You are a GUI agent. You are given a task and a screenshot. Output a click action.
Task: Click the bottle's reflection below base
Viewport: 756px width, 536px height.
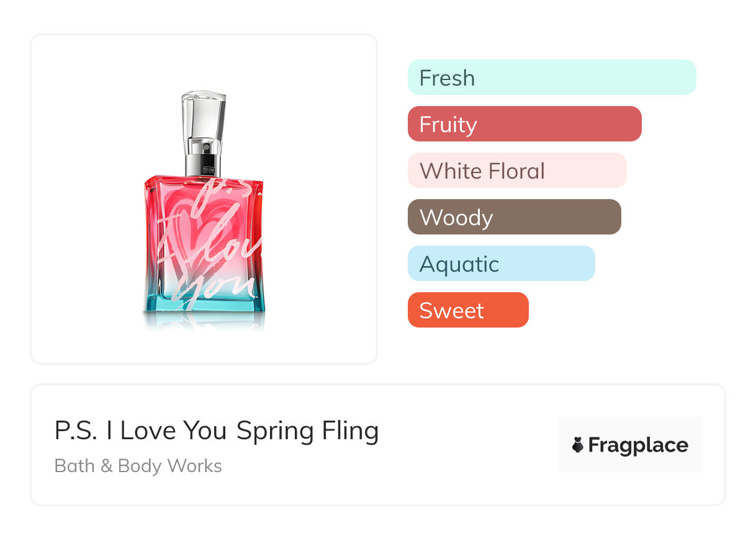tap(204, 320)
